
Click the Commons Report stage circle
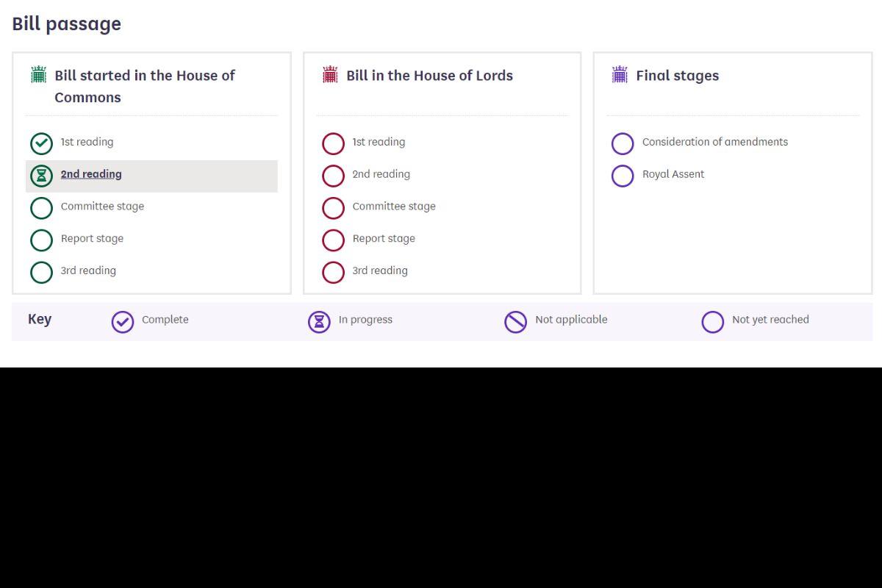pos(41,240)
